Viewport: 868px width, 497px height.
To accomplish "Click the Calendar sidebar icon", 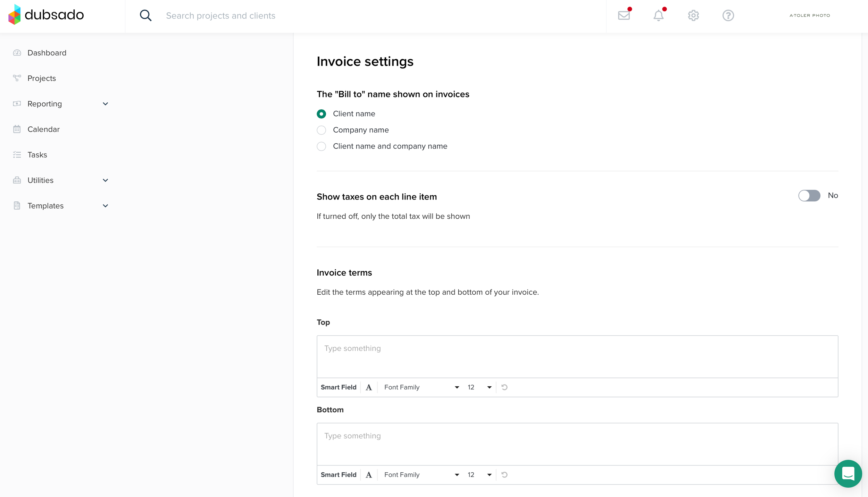I will click(17, 129).
